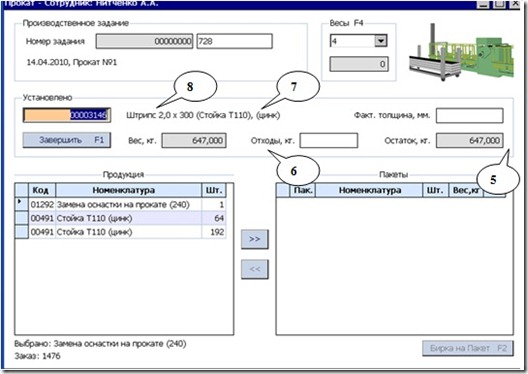
Task: Click the Остаток, кг. field showing 647,000
Action: 469,140
